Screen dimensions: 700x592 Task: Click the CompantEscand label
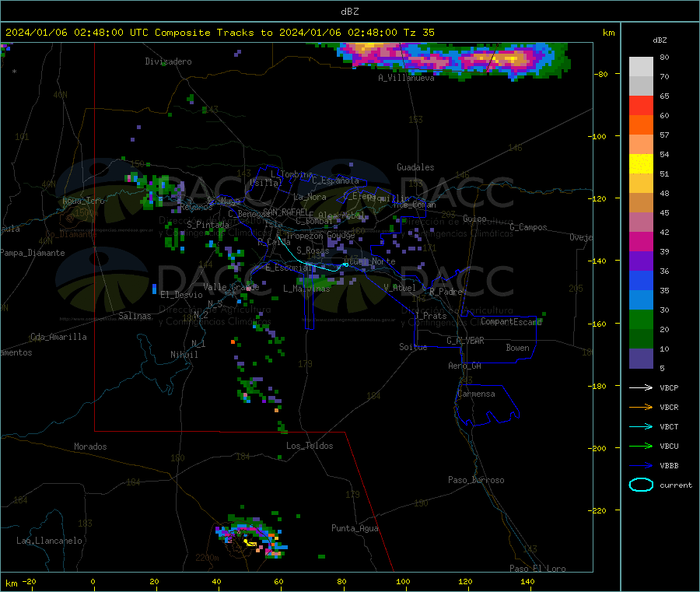pos(511,322)
